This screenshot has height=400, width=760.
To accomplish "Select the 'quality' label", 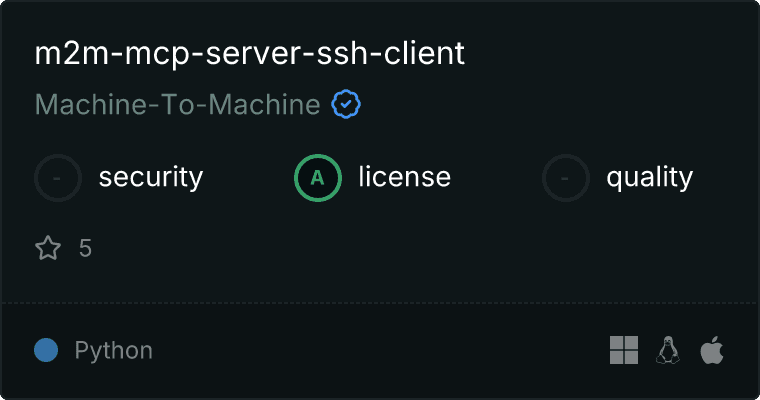I will pos(649,177).
